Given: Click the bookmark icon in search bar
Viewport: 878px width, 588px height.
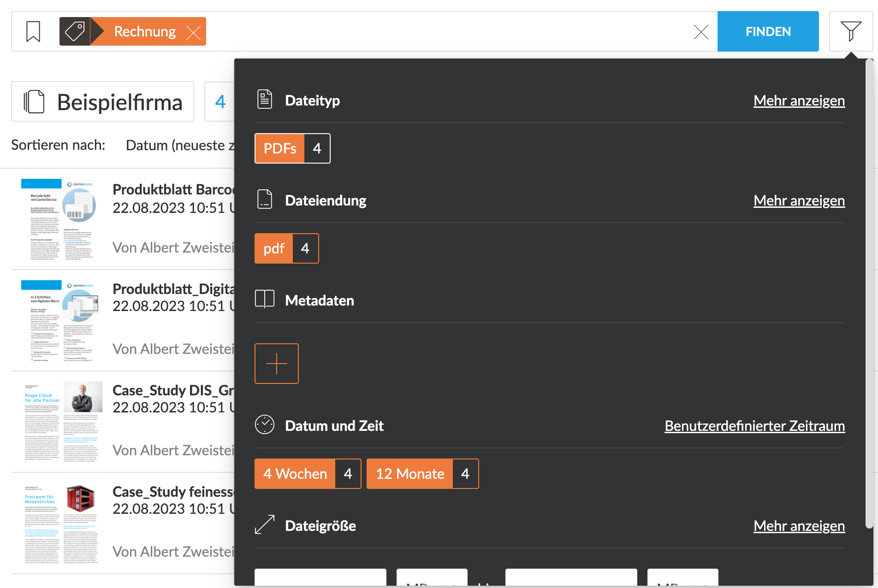Looking at the screenshot, I should pos(33,31).
